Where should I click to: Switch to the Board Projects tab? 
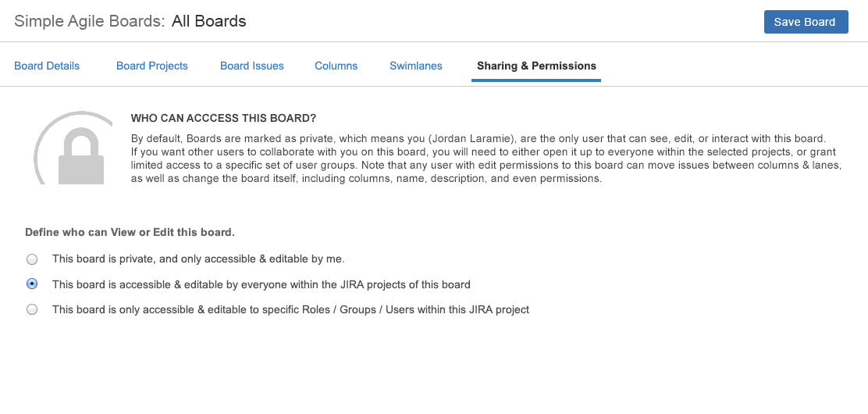pos(151,66)
